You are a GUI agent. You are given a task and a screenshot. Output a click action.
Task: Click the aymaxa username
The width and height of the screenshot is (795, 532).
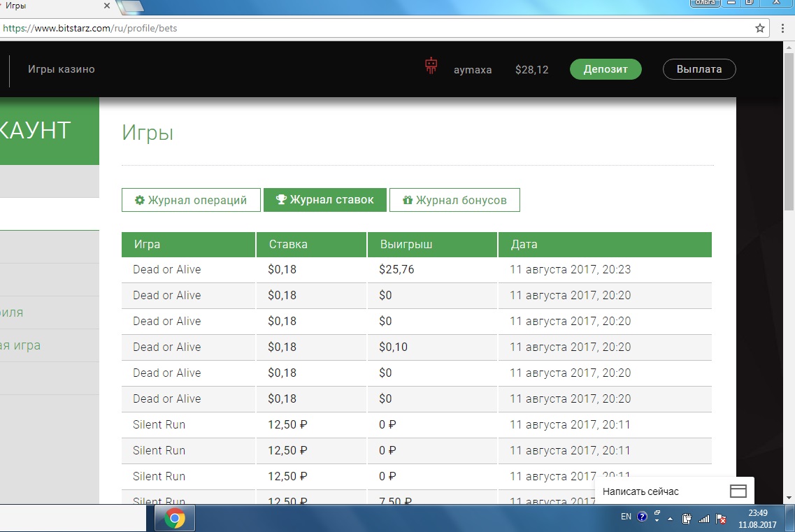point(473,69)
